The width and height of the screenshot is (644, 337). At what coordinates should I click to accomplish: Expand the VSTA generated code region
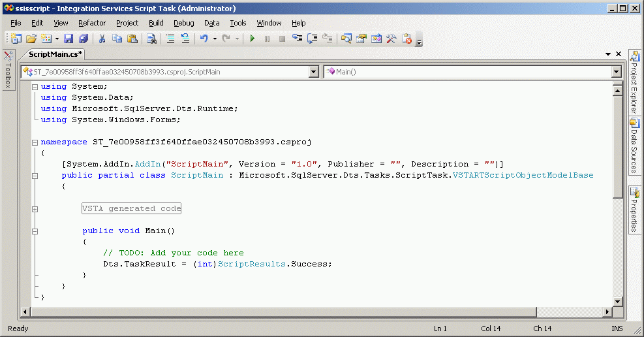tap(35, 209)
